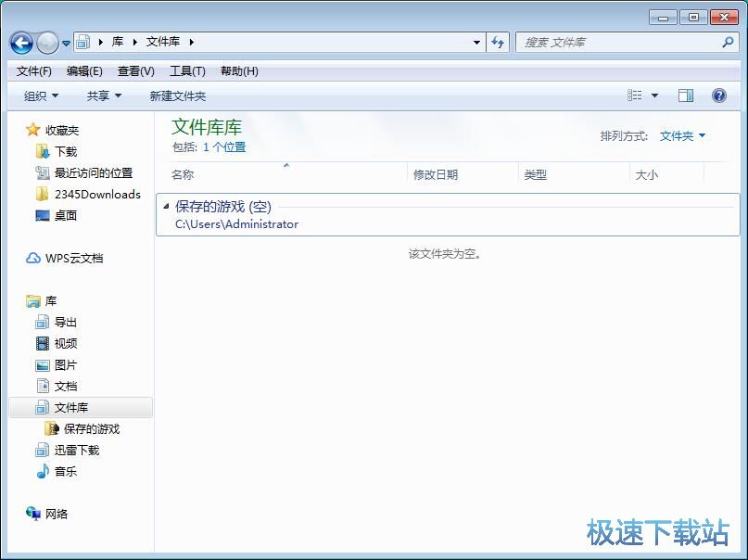This screenshot has height=560, width=748.
Task: Change view with the view mode icon
Action: (x=635, y=95)
